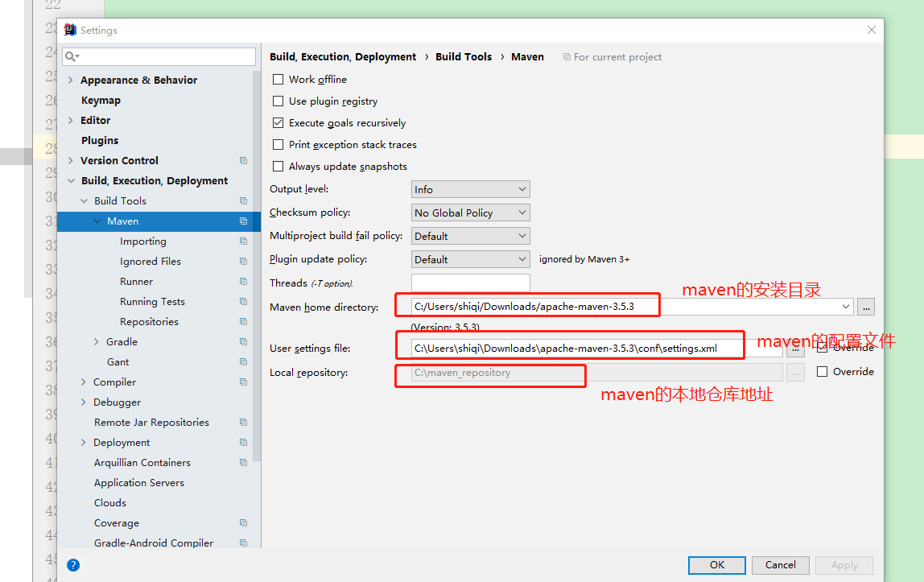The height and width of the screenshot is (582, 924).
Task: Confirm the settings with OK
Action: [x=716, y=565]
